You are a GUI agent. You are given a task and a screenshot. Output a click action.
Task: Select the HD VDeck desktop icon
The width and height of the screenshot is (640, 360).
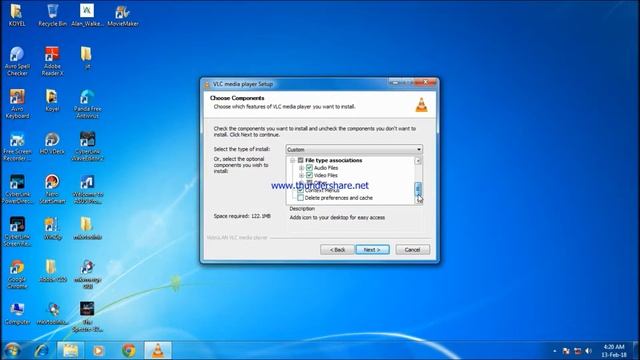pyautogui.click(x=52, y=143)
